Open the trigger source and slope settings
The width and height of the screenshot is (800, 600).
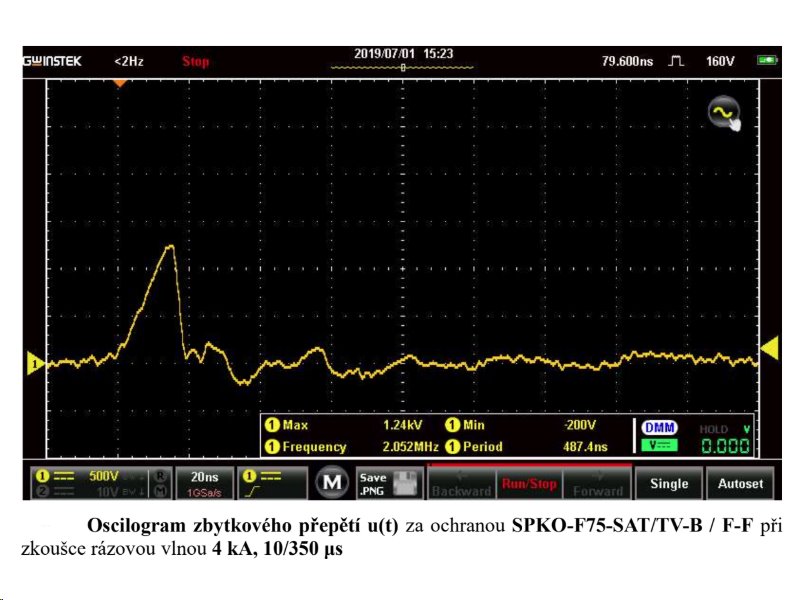[x=274, y=483]
